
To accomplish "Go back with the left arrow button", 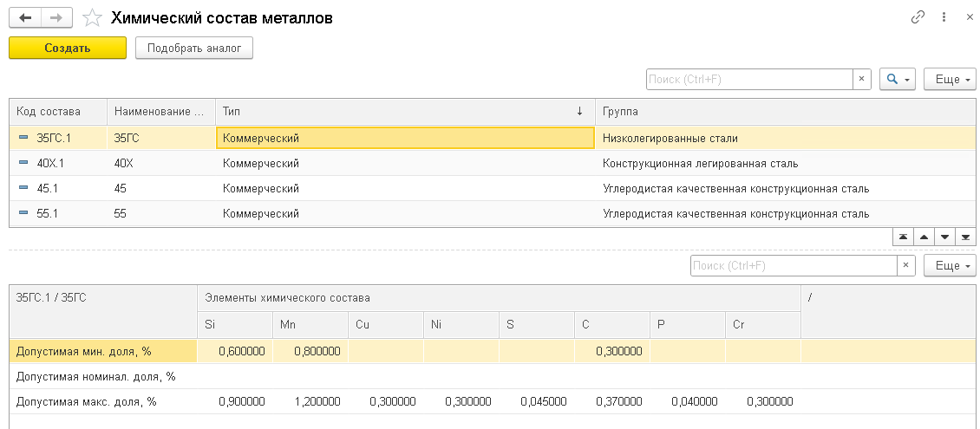I will (25, 18).
